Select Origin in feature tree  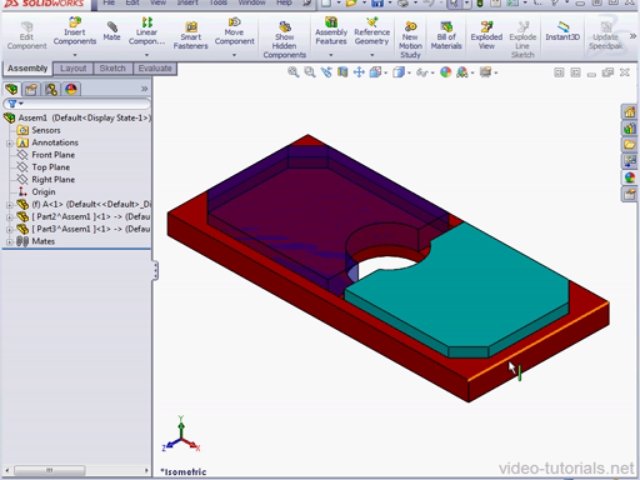(36, 192)
